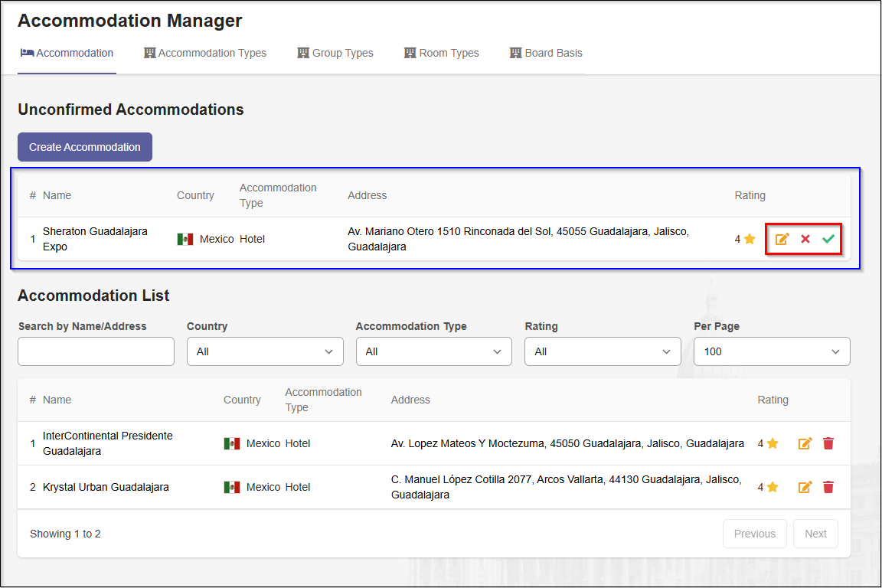
Task: Edit the InterContinental Presidente Guadalajara entry
Action: click(805, 443)
